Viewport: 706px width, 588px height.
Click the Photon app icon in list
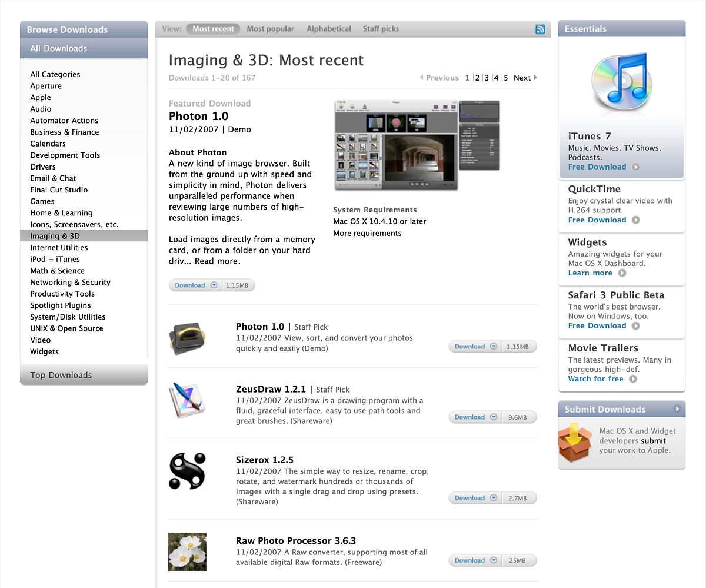tap(187, 338)
